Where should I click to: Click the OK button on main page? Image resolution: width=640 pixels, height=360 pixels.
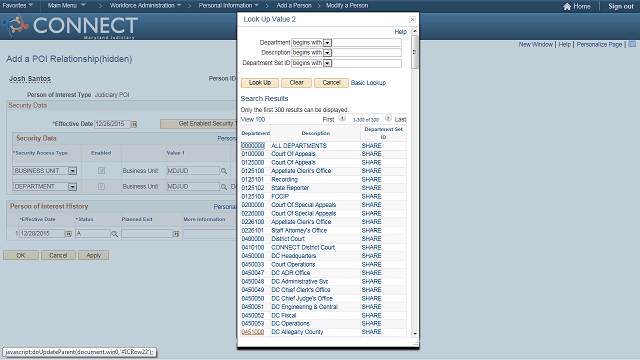(21, 256)
